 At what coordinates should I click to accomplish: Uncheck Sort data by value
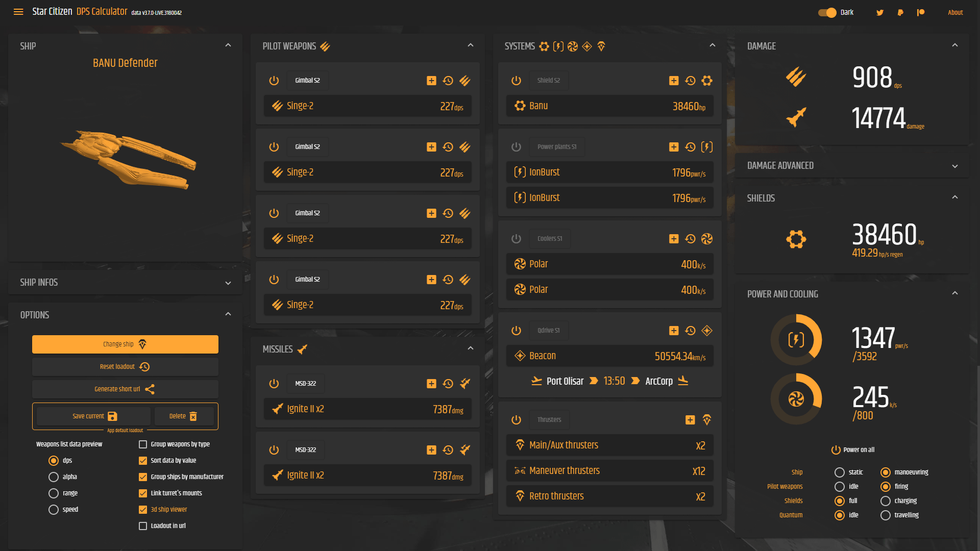click(143, 461)
